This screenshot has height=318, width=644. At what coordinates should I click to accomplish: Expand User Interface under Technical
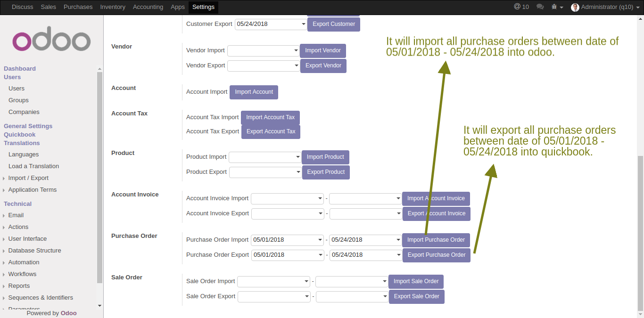coord(27,239)
